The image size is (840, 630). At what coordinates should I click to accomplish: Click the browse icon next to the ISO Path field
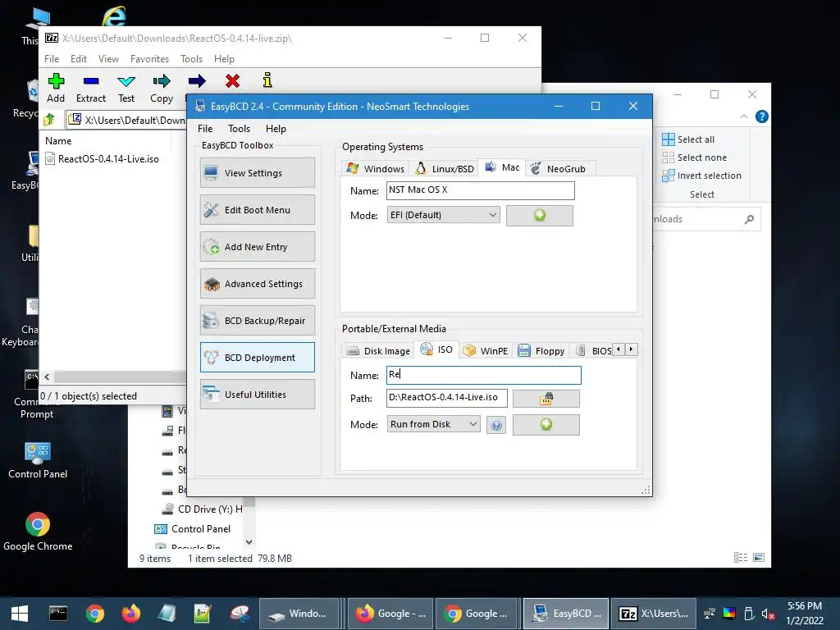pyautogui.click(x=546, y=399)
